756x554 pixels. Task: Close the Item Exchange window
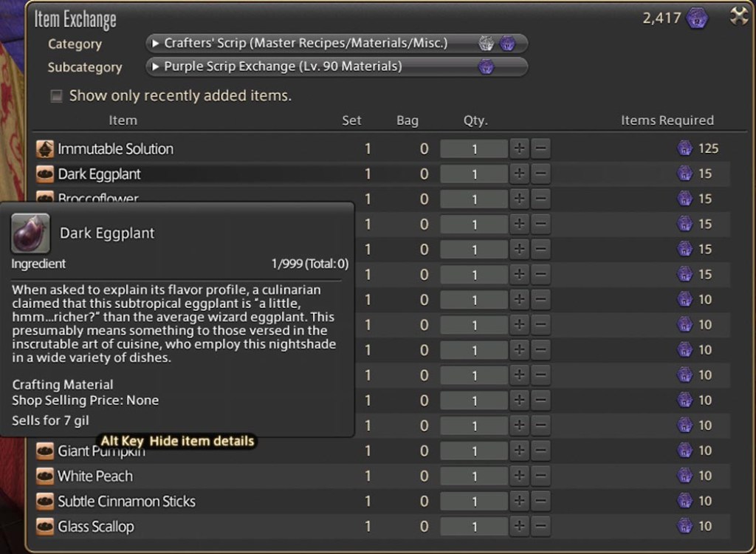click(738, 17)
